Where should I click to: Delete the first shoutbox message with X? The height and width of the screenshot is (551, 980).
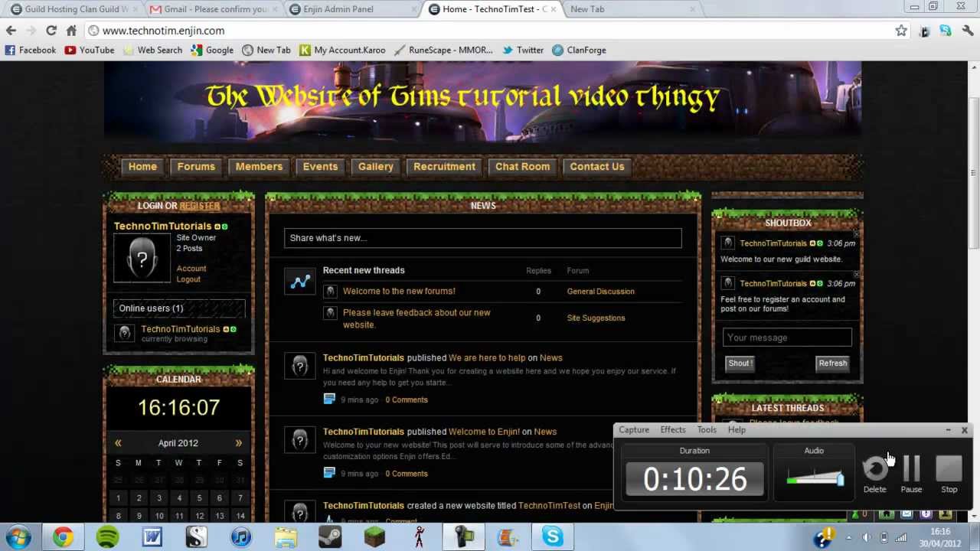pos(857,233)
